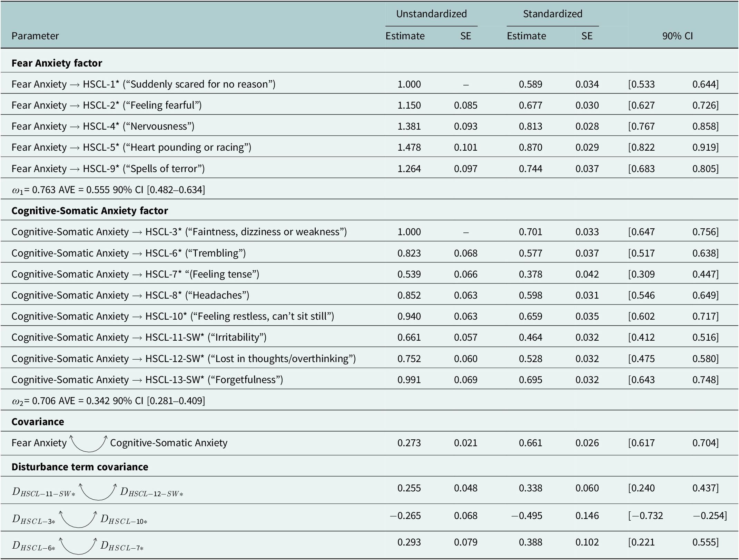Image resolution: width=739 pixels, height=560 pixels.
Task: Click the 'Standardized' header label
Action: click(552, 14)
